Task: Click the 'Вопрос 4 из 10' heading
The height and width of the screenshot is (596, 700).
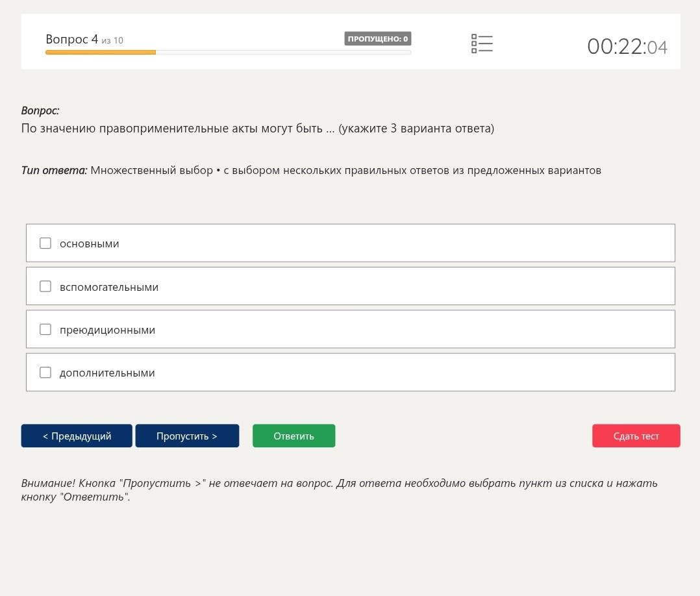Action: click(x=84, y=40)
